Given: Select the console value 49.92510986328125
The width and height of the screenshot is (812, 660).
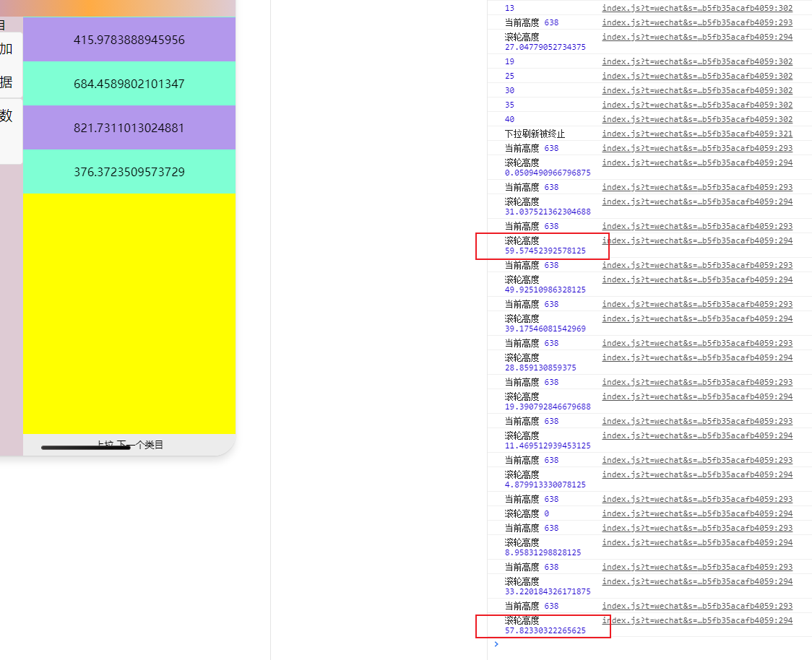Looking at the screenshot, I should [x=545, y=290].
